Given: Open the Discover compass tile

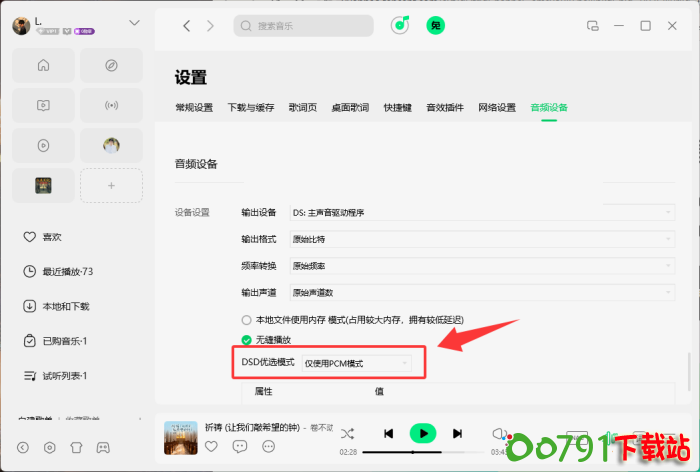Looking at the screenshot, I should [x=112, y=66].
